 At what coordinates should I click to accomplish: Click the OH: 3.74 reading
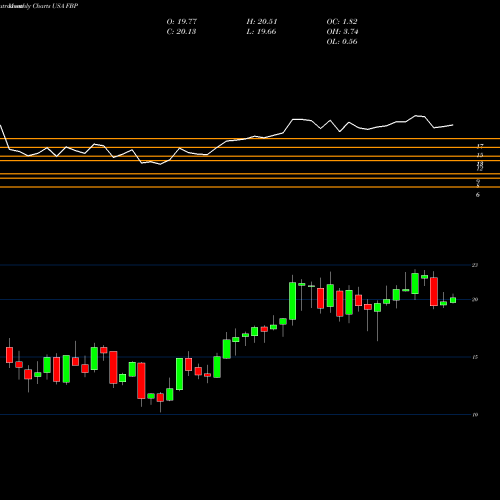342,32
